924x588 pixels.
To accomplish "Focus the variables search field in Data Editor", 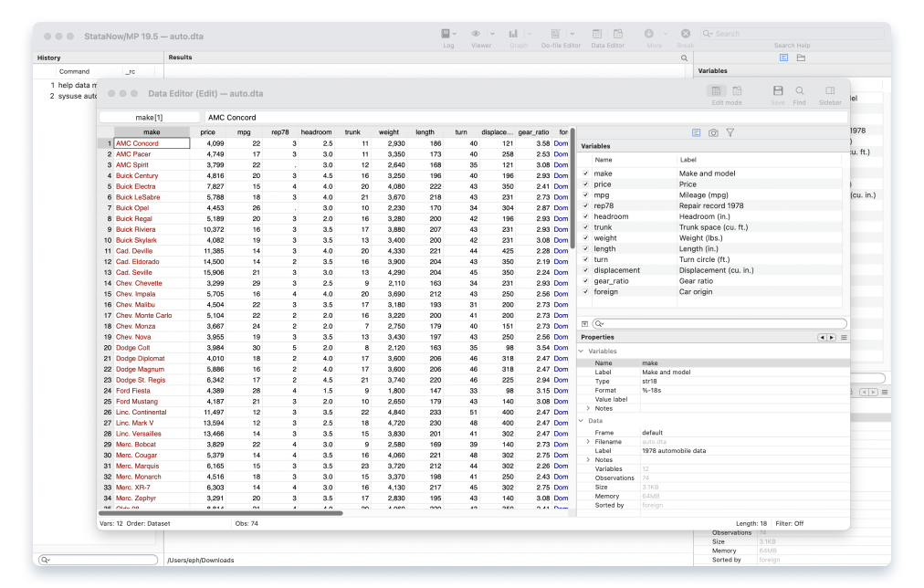I will (x=719, y=324).
